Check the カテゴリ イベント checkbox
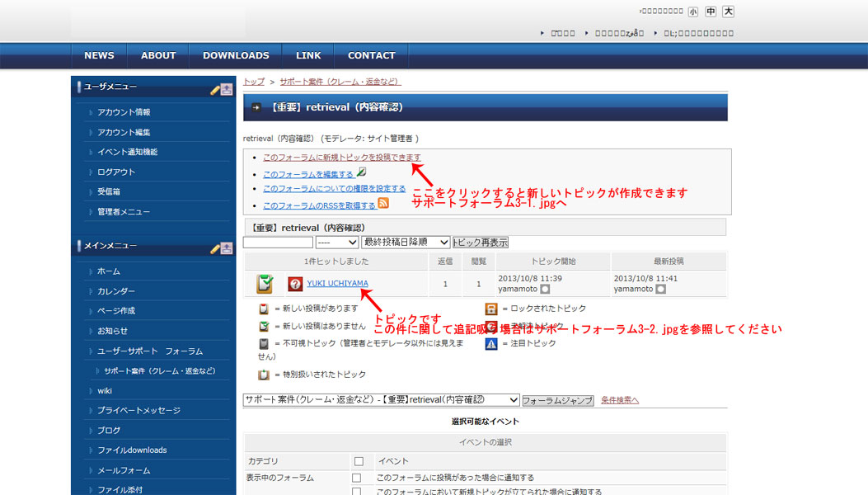 359,461
